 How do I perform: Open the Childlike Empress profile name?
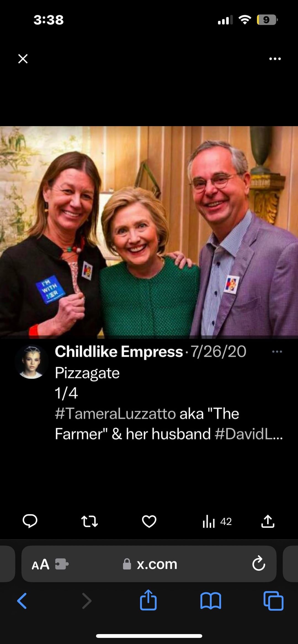click(x=119, y=352)
